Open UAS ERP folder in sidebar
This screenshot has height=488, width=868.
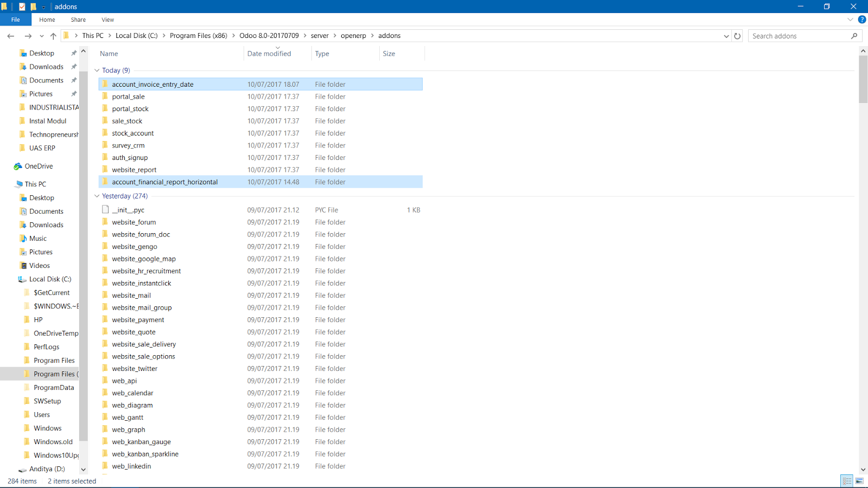42,148
